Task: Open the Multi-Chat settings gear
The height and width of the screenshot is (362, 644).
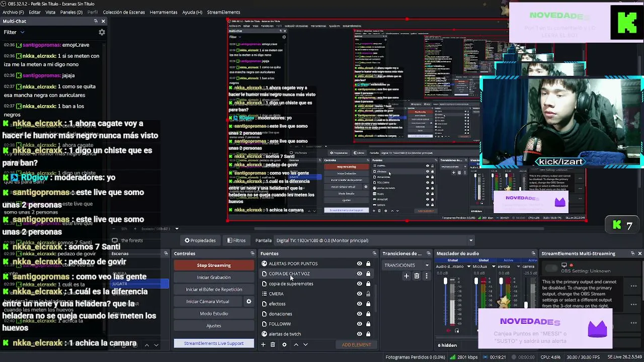Action: (x=102, y=32)
